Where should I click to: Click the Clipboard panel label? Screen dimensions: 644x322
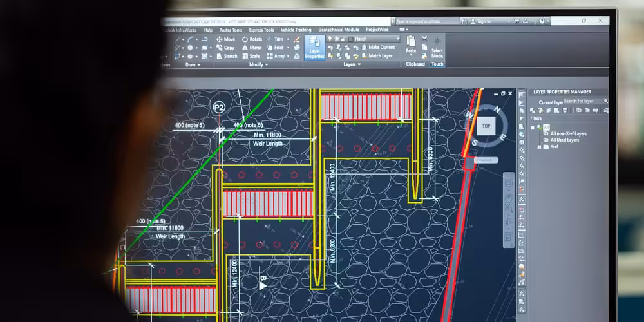(x=415, y=64)
